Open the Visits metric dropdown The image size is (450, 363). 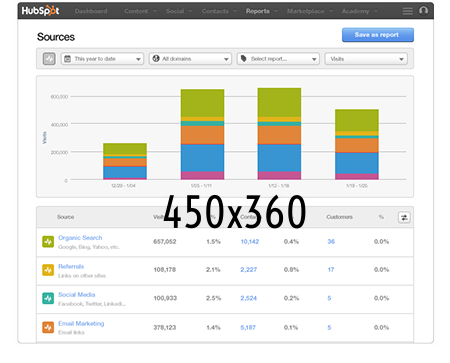(x=366, y=59)
